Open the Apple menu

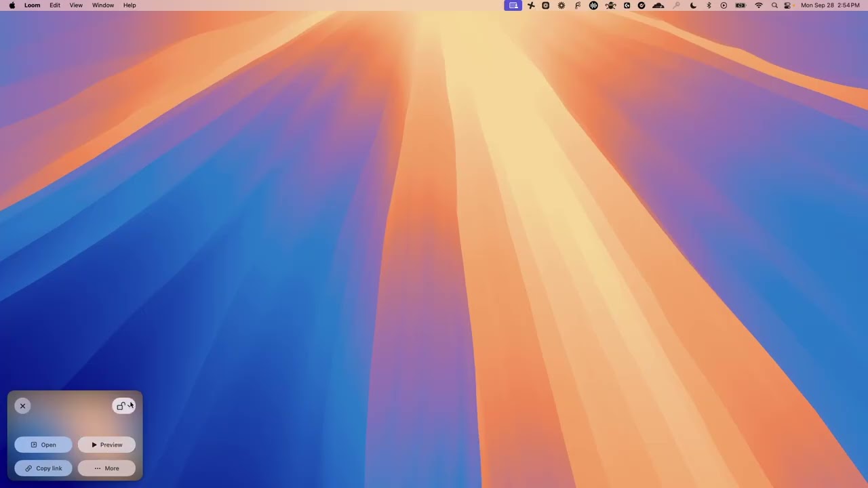12,5
